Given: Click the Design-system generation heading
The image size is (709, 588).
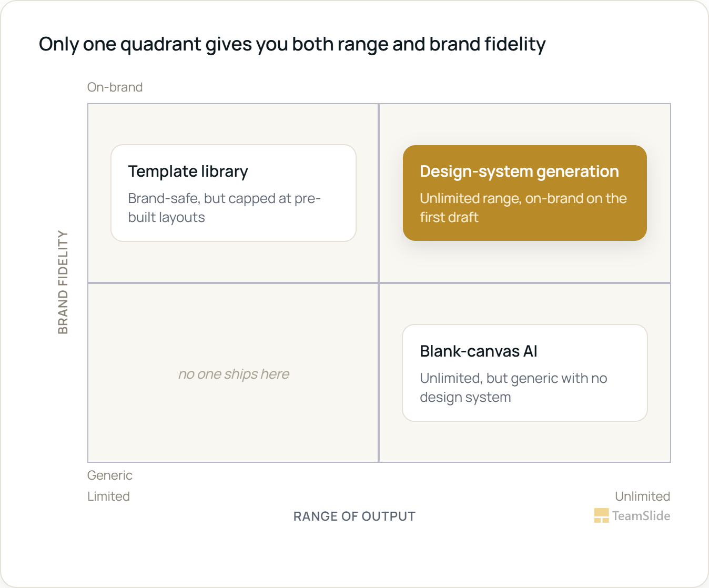Looking at the screenshot, I should [519, 171].
